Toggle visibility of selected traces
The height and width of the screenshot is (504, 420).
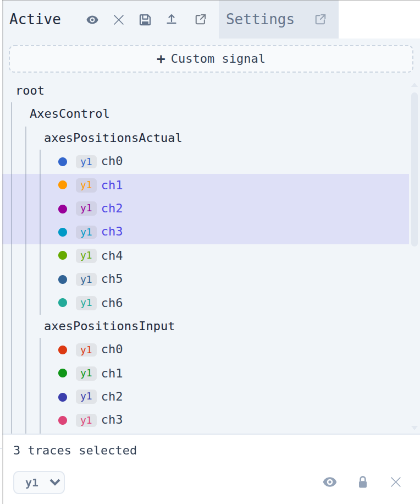point(330,482)
